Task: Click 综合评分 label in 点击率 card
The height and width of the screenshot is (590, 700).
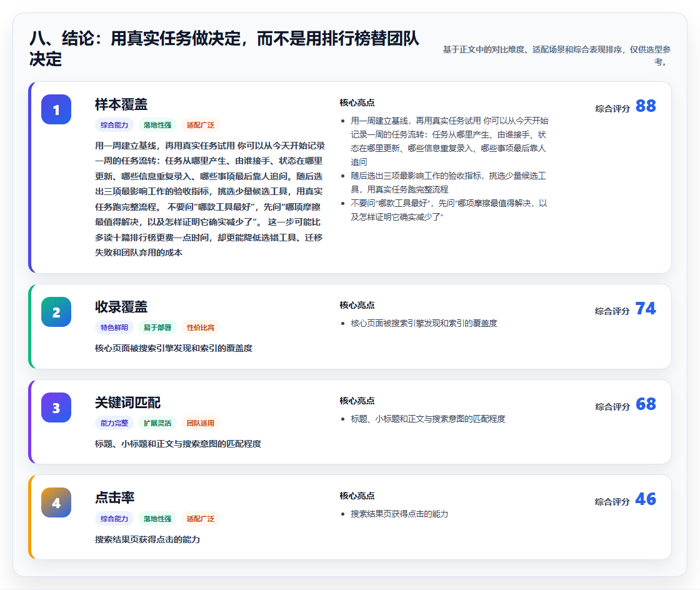Action: pos(612,502)
